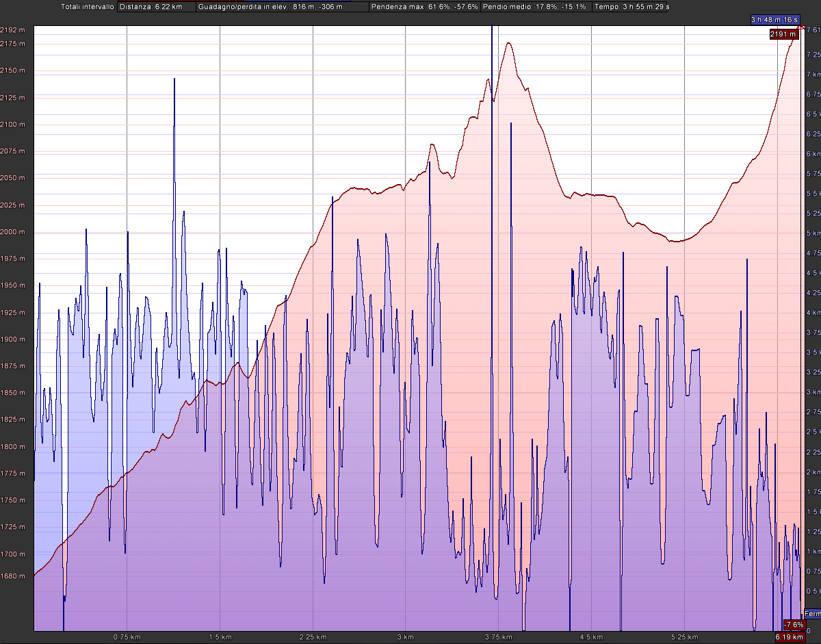Click the "2050 m" elevation axis label

[12, 178]
